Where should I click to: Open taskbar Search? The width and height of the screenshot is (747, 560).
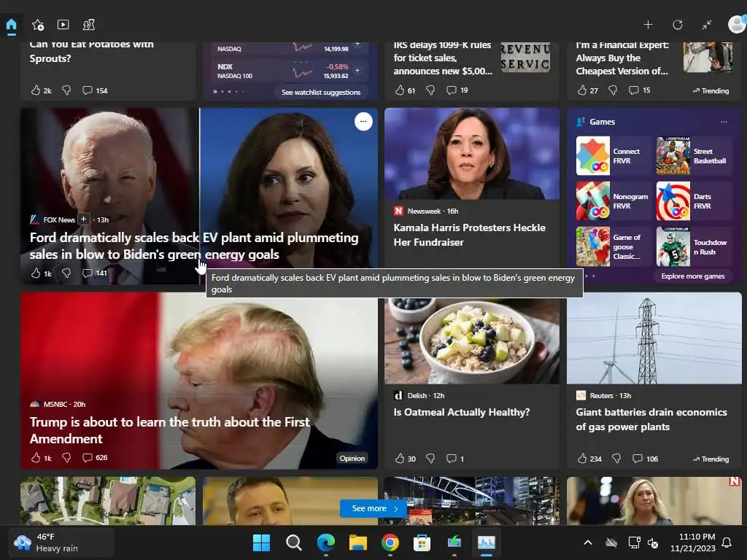tap(293, 542)
